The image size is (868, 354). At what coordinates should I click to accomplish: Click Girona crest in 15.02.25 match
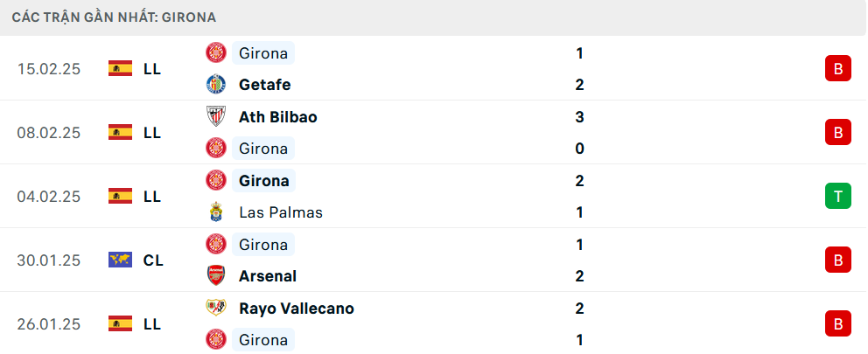(x=215, y=53)
